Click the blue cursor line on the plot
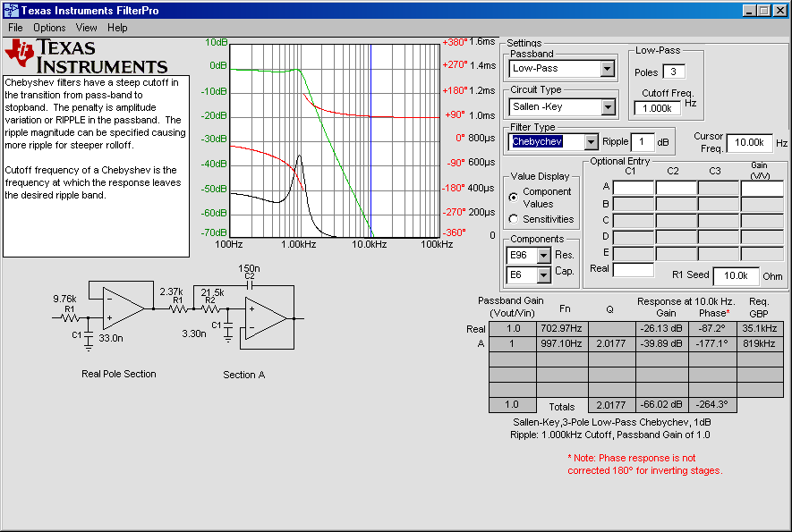This screenshot has height=532, width=792. 370,141
